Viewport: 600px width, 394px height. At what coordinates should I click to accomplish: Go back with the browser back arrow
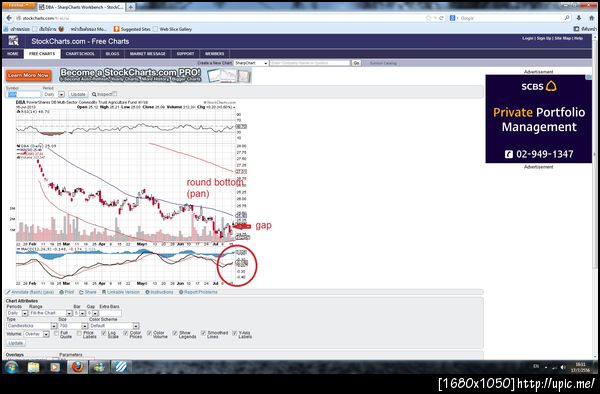[9, 18]
